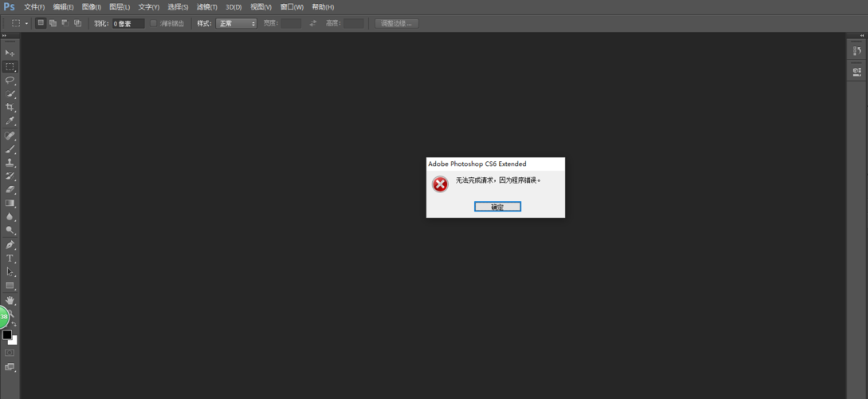Open the 帮助(H) menu
This screenshot has height=399, width=868.
tap(323, 7)
